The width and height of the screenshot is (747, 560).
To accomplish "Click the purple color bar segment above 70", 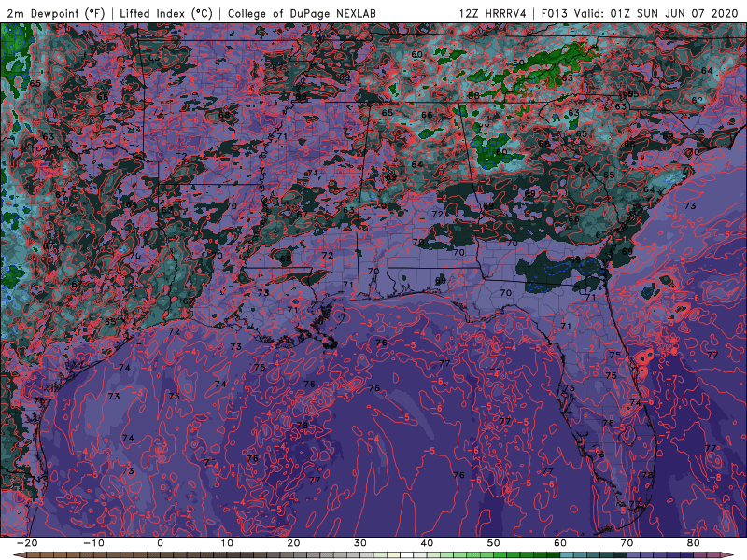I will tap(634, 555).
